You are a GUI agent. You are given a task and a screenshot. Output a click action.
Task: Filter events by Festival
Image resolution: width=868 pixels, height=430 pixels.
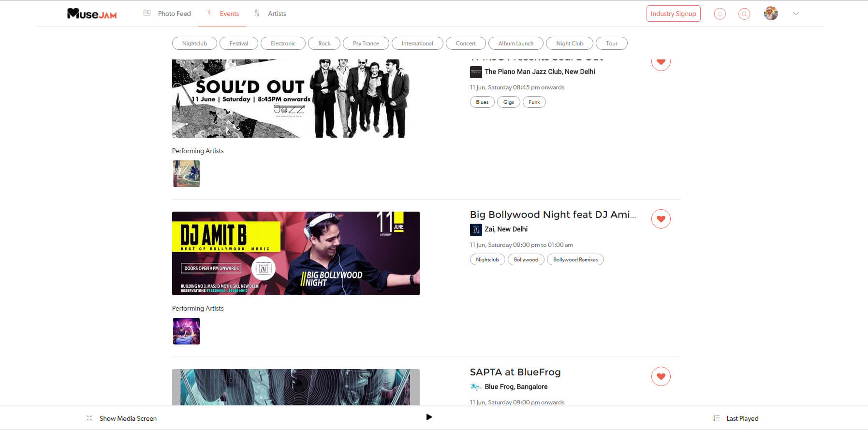pos(239,43)
